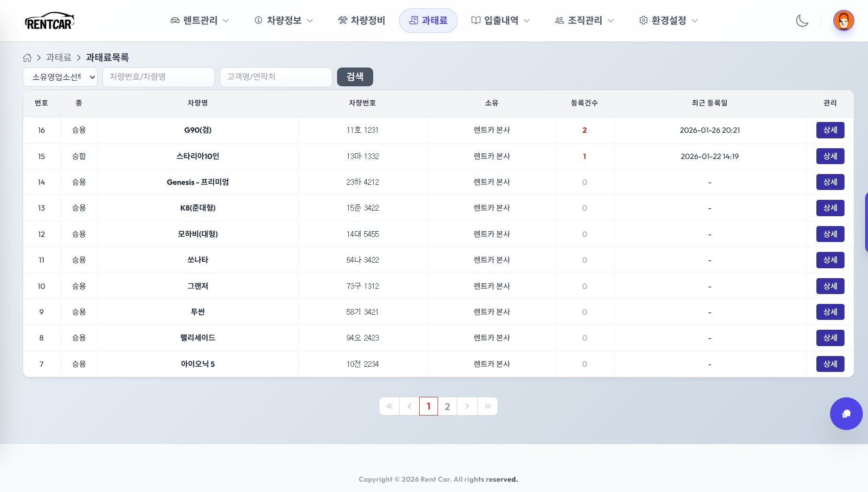Toggle dark mode moon icon
This screenshot has width=868, height=492.
pos(802,21)
